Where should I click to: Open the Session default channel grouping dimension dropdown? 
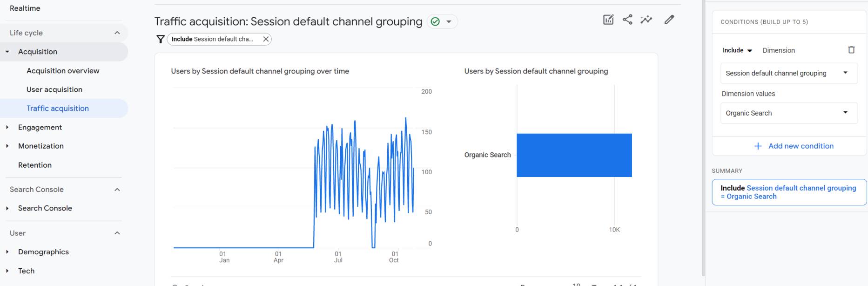pyautogui.click(x=789, y=73)
